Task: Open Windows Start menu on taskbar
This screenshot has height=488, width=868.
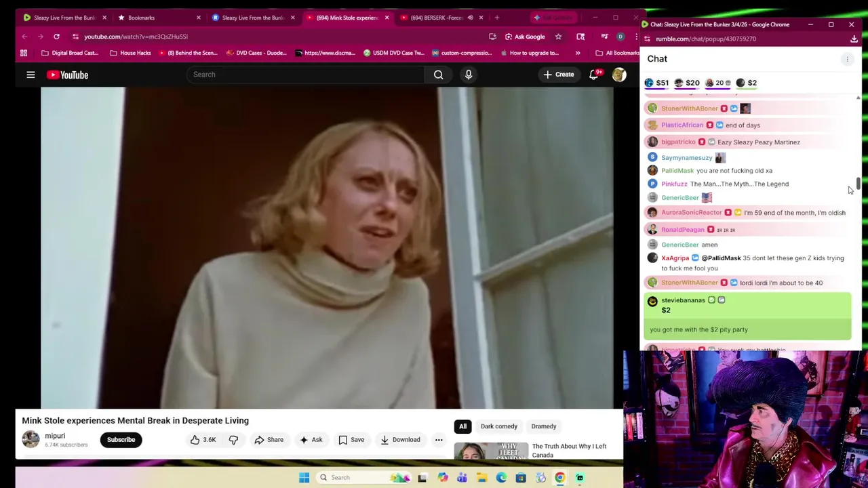Action: (x=304, y=478)
